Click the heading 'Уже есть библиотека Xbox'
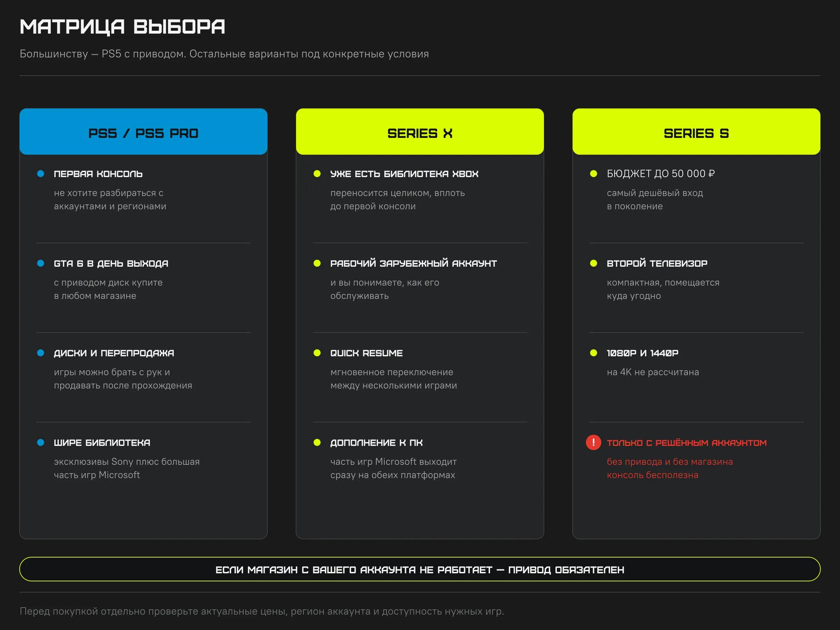 pyautogui.click(x=405, y=174)
